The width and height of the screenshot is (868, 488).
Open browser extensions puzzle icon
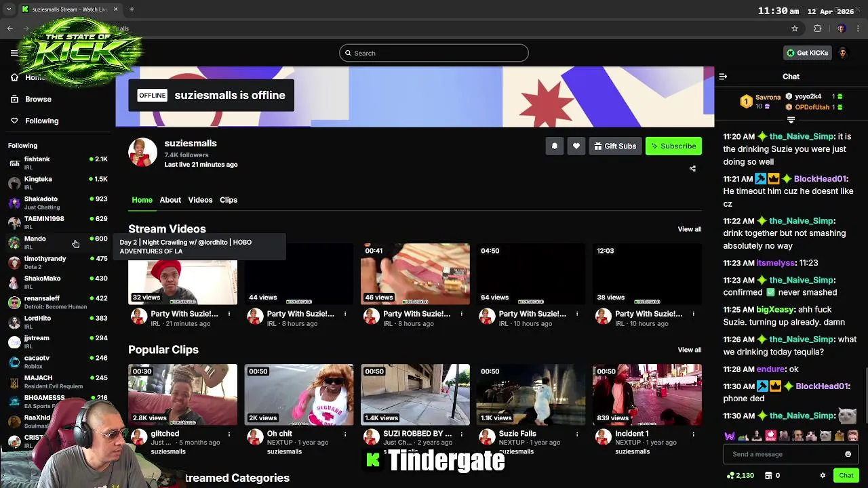817,28
